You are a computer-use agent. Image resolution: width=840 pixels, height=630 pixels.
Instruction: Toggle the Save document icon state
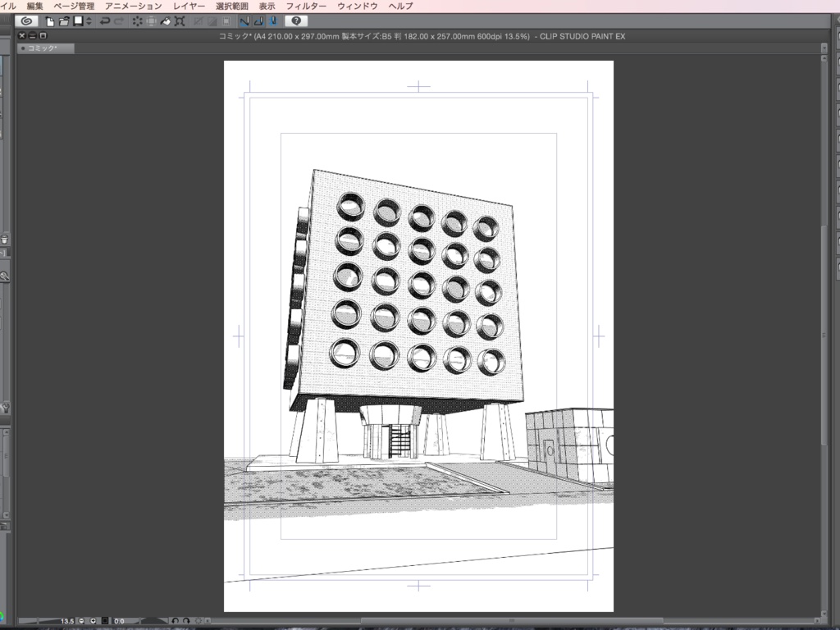coord(77,21)
